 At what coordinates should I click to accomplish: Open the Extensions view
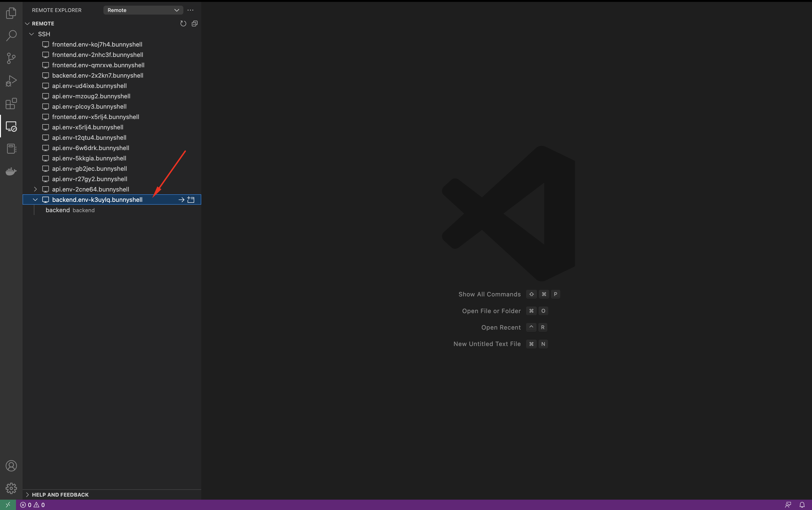point(11,104)
